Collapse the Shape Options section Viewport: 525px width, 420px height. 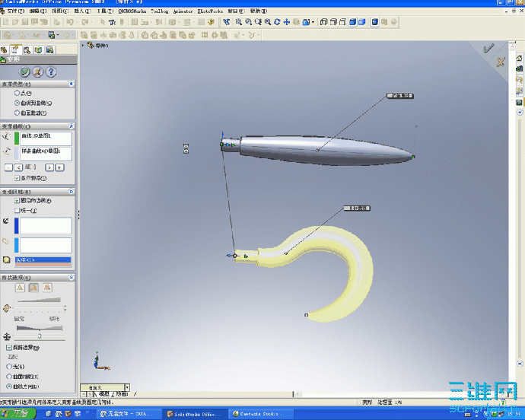click(71, 277)
